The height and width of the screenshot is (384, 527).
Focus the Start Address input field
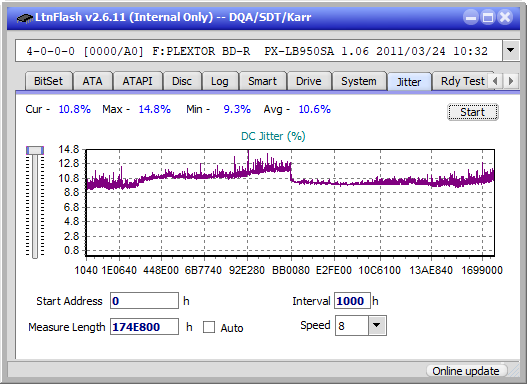click(x=145, y=301)
